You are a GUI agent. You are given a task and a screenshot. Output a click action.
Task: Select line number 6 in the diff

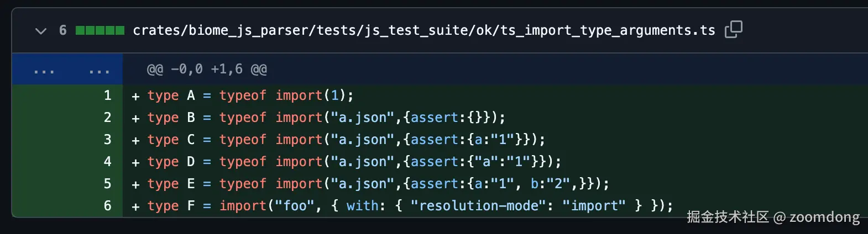[107, 206]
